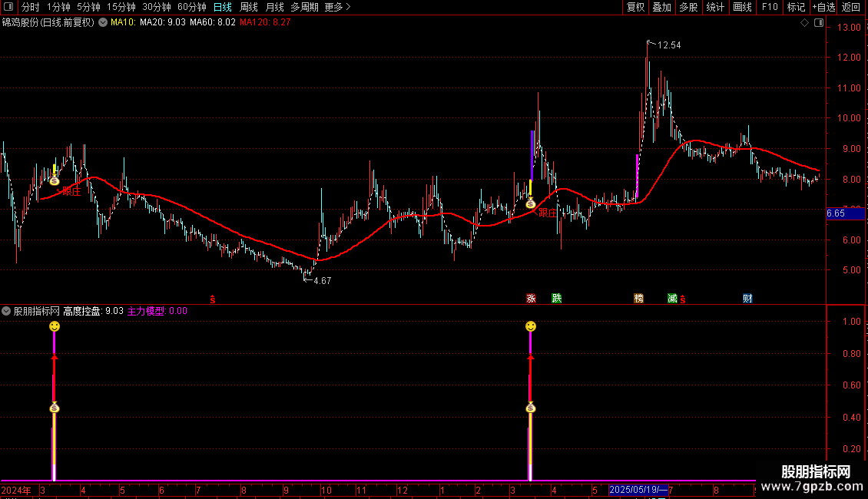The height and width of the screenshot is (499, 868).
Task: Switch to 周线 weekly chart
Action: [x=249, y=7]
